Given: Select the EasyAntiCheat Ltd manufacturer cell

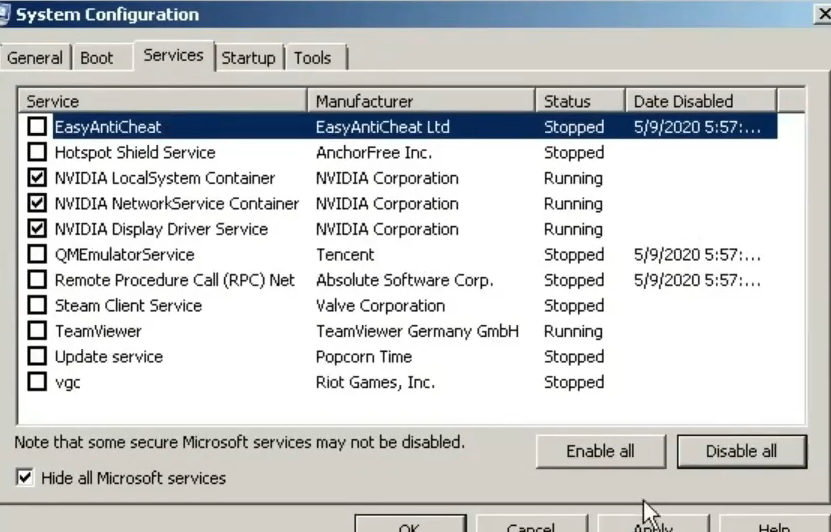Looking at the screenshot, I should point(383,127).
